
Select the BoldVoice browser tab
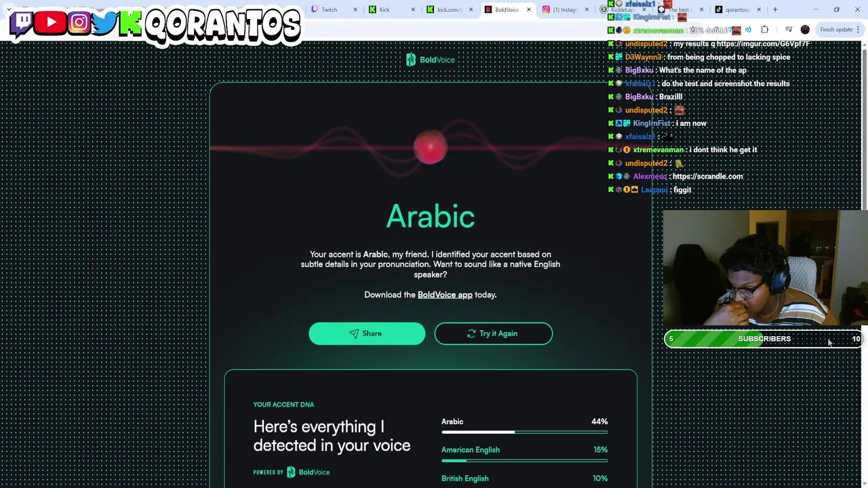pyautogui.click(x=507, y=9)
